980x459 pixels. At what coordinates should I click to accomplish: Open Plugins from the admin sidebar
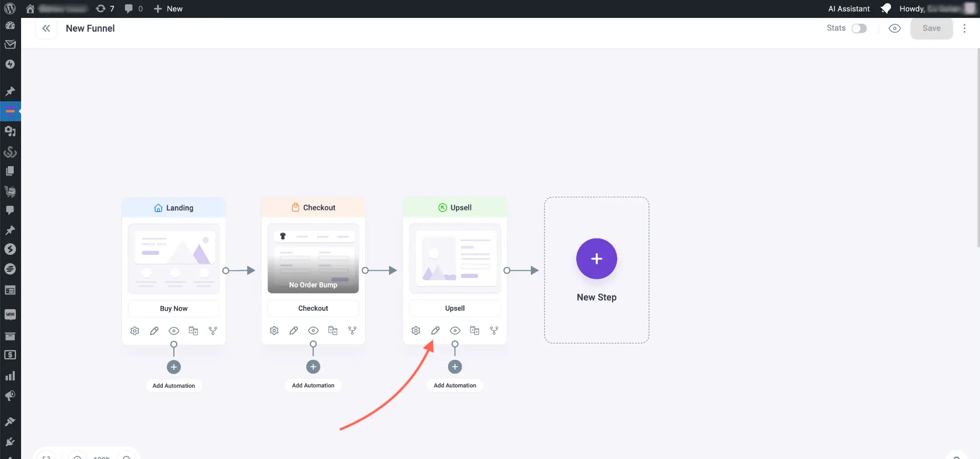[10, 442]
